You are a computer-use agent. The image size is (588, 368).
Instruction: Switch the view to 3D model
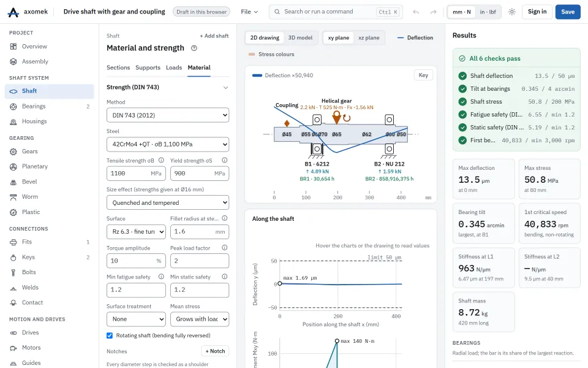click(300, 37)
